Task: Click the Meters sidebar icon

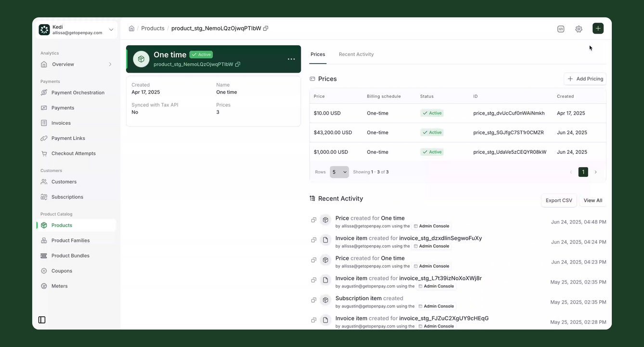Action: (x=44, y=286)
